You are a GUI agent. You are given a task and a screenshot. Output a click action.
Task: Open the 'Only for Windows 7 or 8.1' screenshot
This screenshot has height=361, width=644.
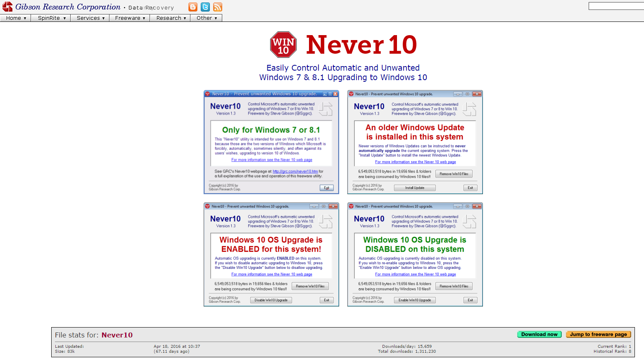271,142
